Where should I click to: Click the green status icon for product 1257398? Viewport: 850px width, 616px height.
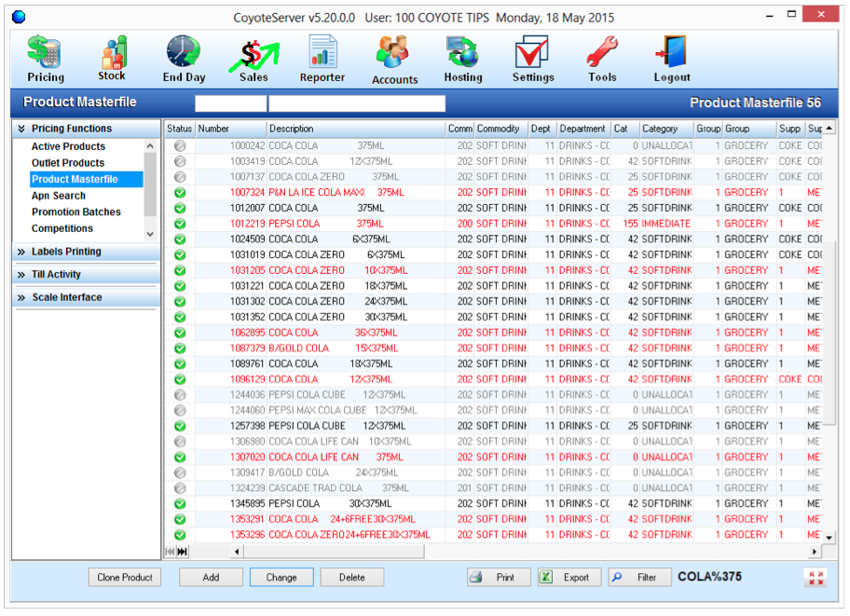[180, 426]
